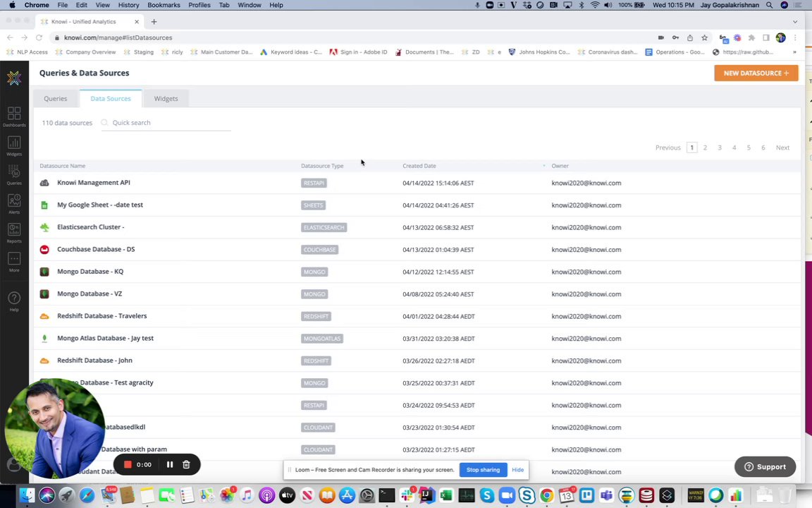
Task: Open Slack from the Dock
Action: (407, 495)
